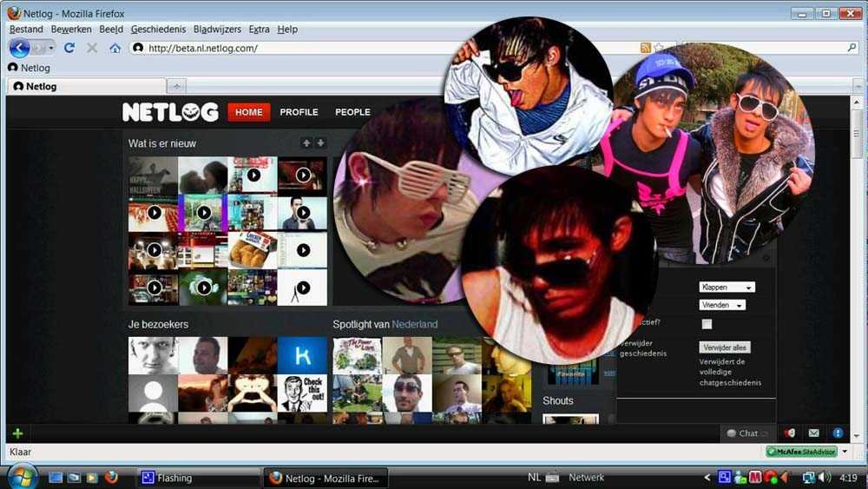Switch to the Flashing taskbar window
868x489 pixels.
pos(198,478)
